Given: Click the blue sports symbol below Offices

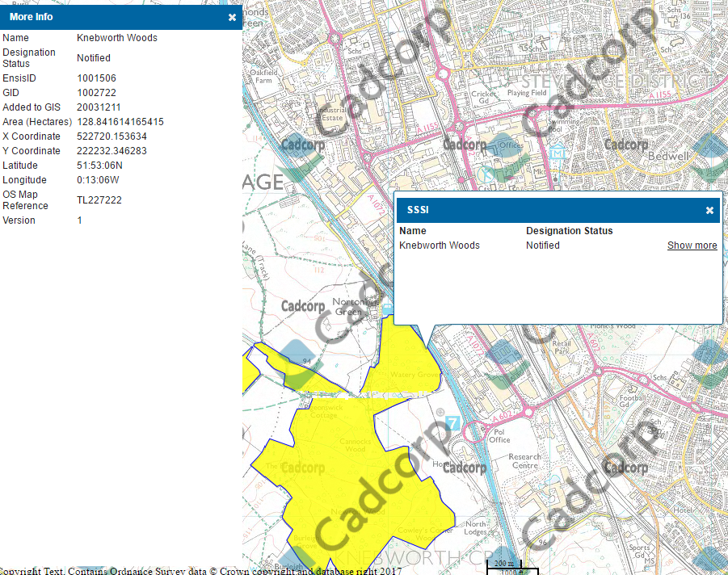Looking at the screenshot, I should pyautogui.click(x=487, y=174).
